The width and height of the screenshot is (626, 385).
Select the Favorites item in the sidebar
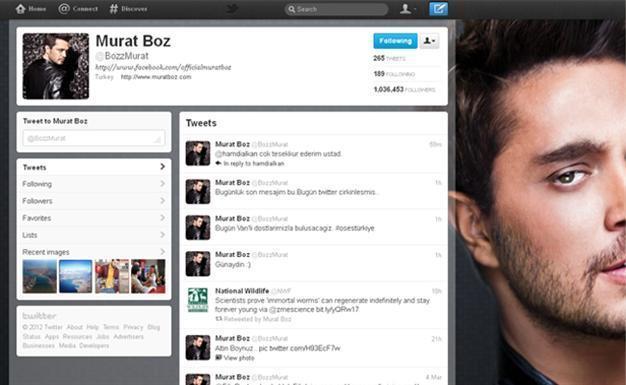pyautogui.click(x=94, y=218)
